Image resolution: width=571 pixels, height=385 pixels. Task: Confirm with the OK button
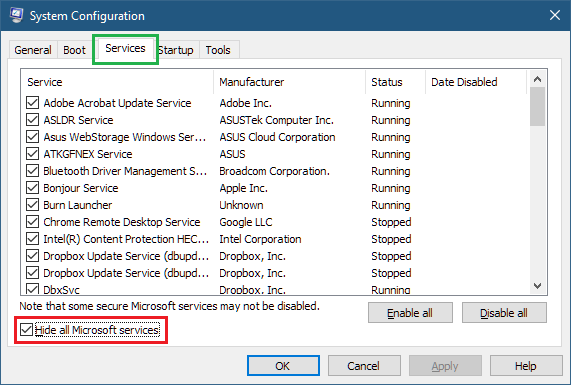(x=283, y=366)
